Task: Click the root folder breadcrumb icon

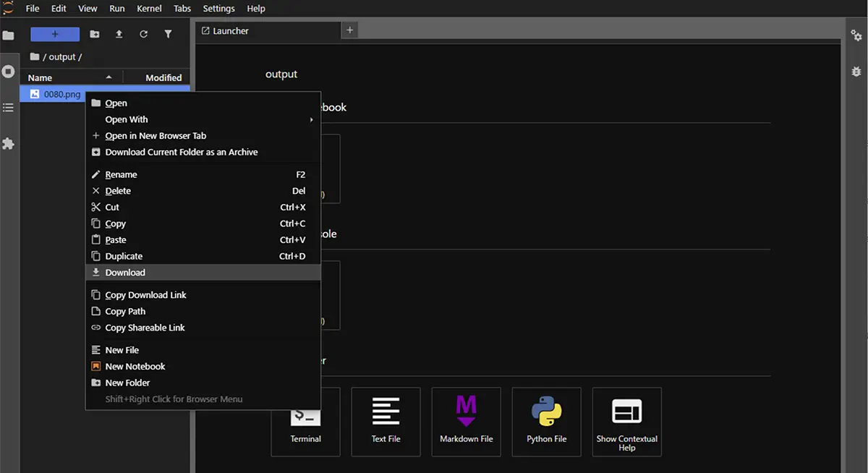Action: click(x=35, y=56)
